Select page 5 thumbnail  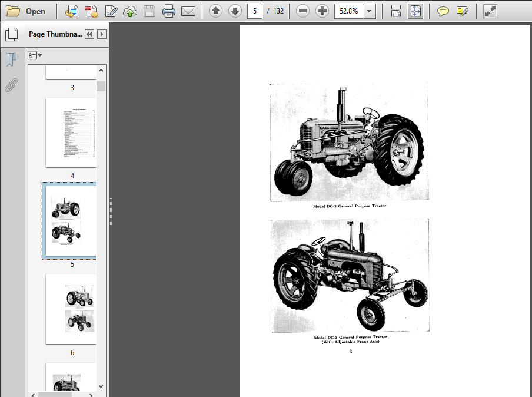pos(71,221)
